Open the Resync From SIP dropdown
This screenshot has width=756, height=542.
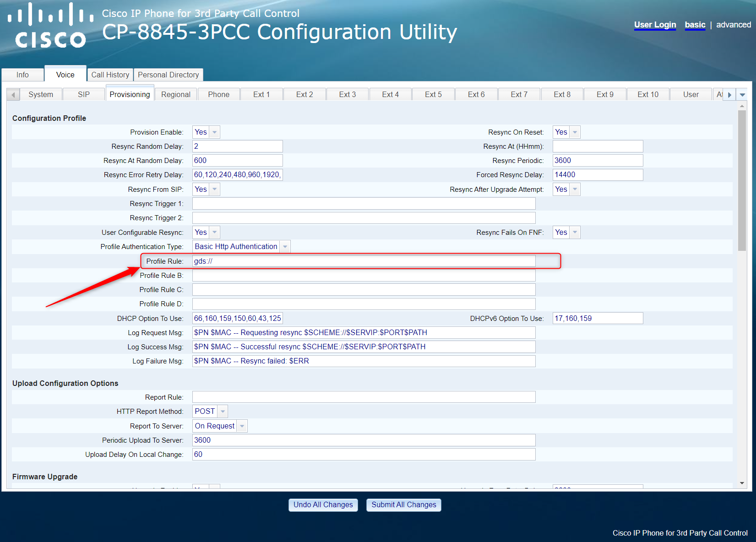point(214,189)
